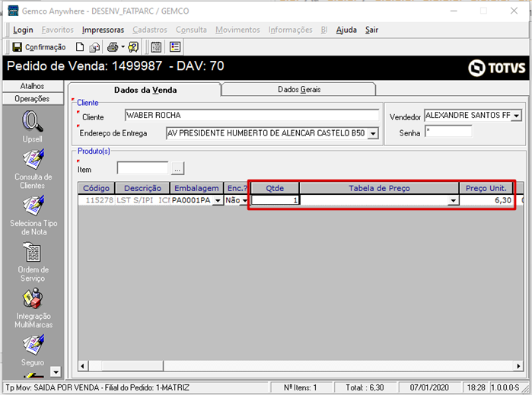Screen dimensions: 532x395
Task: Click the Qtde column header
Action: pos(275,188)
